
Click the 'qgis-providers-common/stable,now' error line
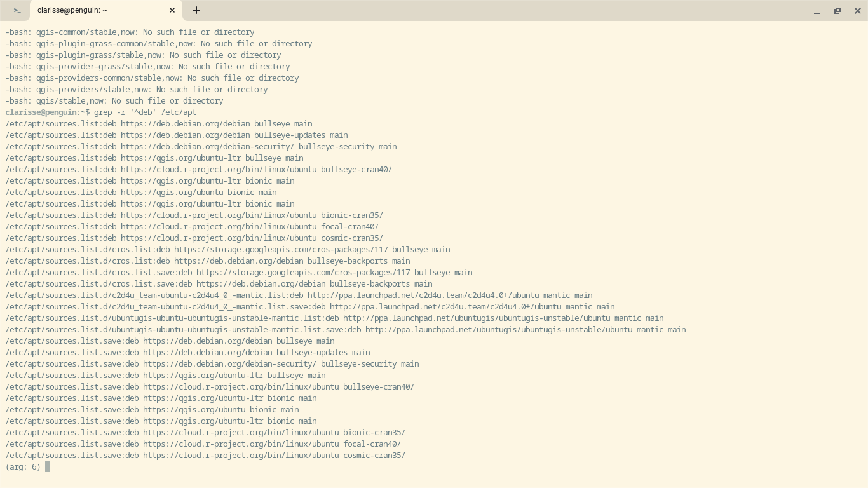(x=152, y=78)
